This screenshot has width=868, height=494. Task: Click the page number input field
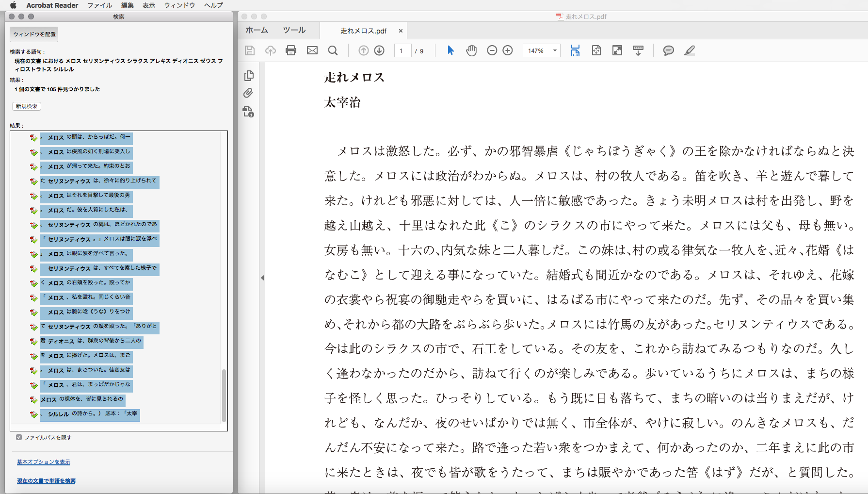[x=402, y=50]
